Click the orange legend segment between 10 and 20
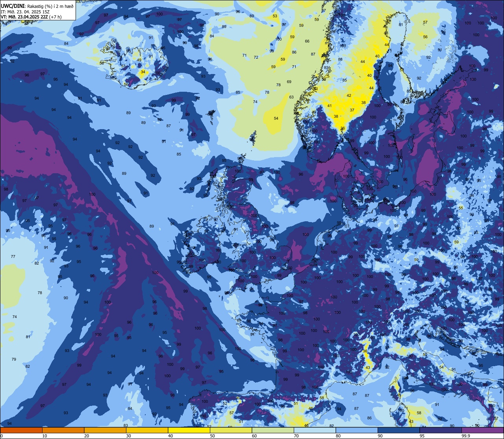 [x=63, y=430]
